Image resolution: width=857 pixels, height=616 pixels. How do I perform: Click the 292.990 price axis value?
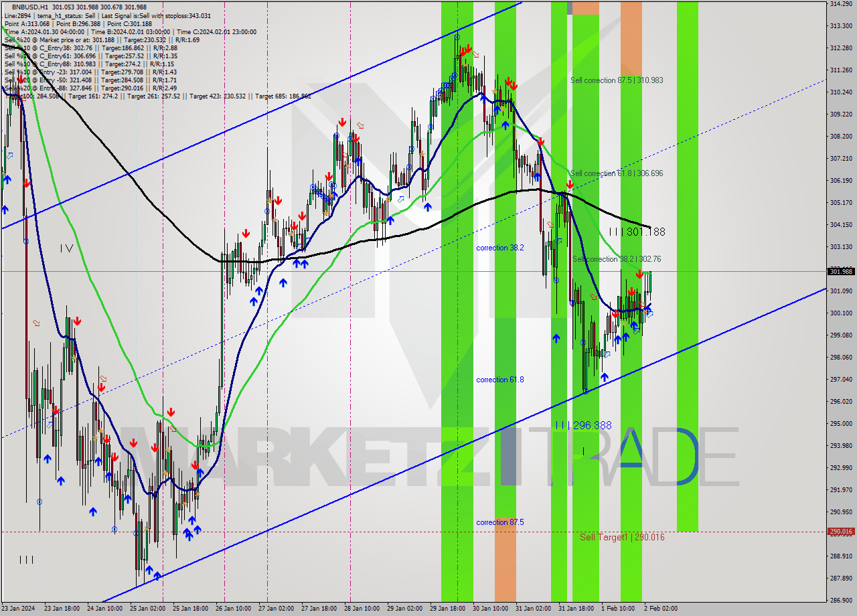(x=841, y=467)
